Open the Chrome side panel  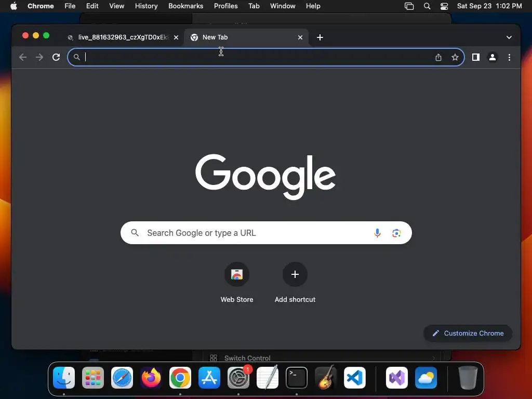pyautogui.click(x=476, y=57)
